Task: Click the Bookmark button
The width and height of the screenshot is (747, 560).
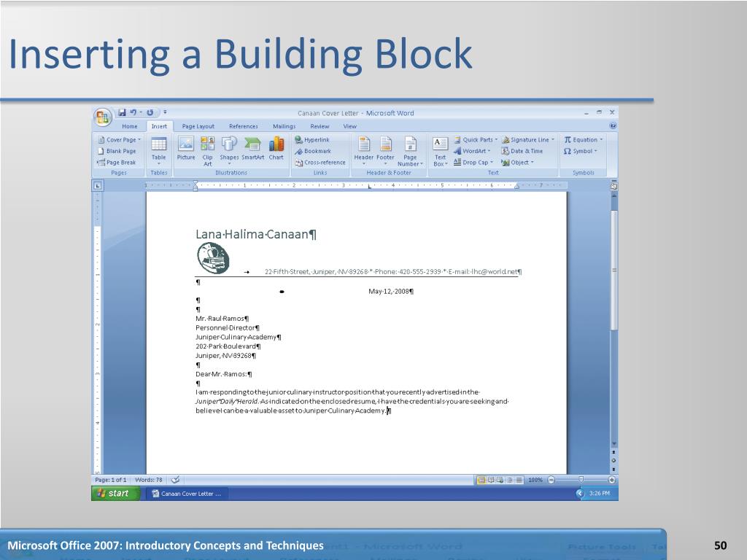Action: click(x=313, y=151)
